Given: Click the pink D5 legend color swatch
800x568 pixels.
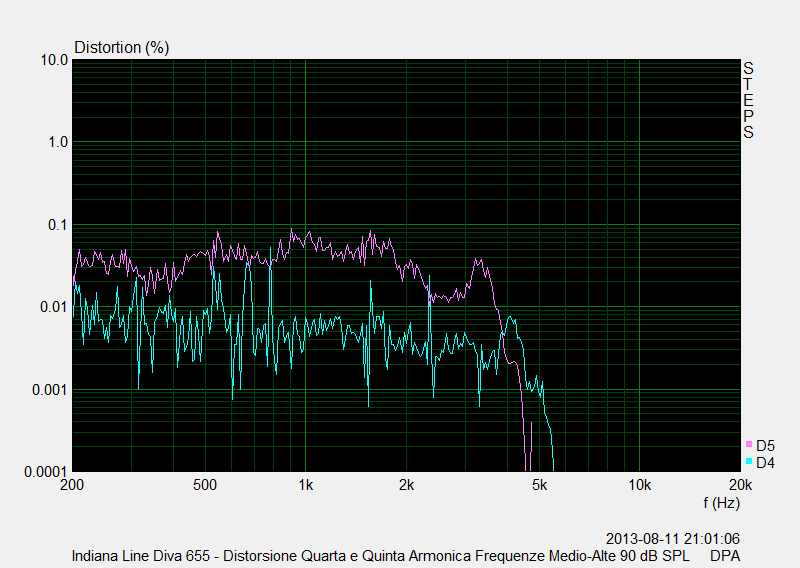Looking at the screenshot, I should (749, 444).
